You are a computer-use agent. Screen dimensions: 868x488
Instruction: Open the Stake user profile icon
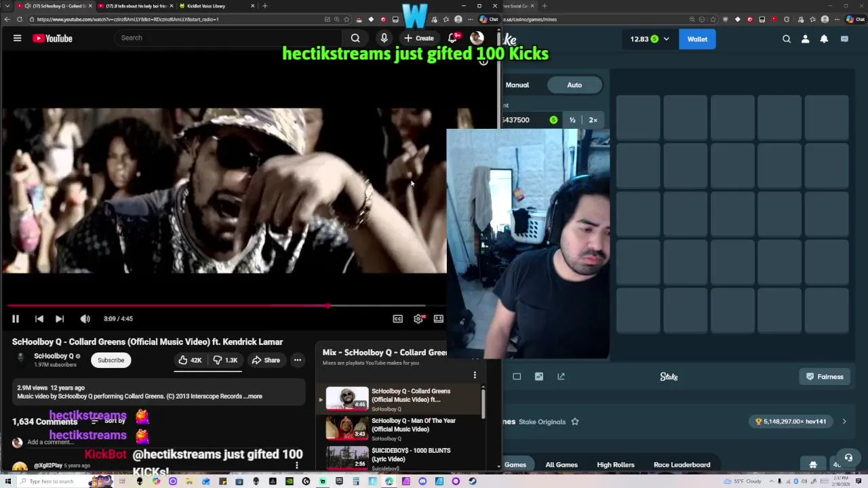806,39
